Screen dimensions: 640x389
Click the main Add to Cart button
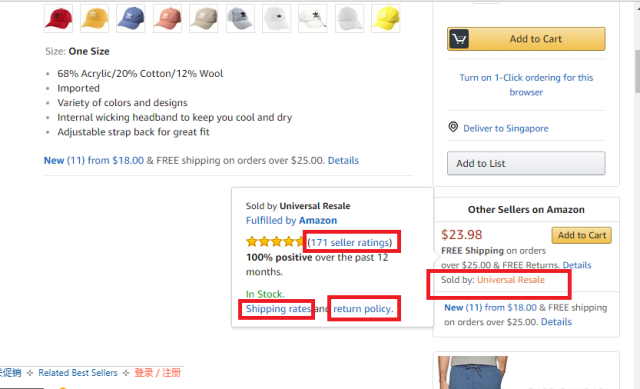pos(526,39)
